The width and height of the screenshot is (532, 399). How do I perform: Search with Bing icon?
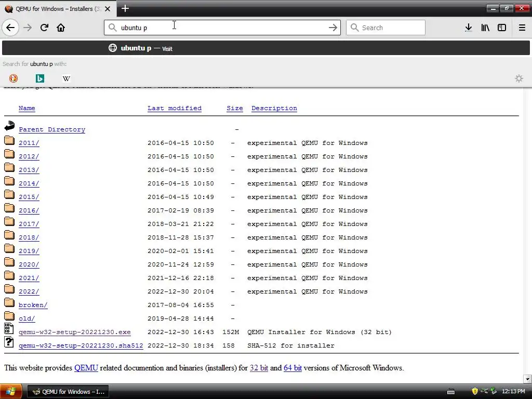tap(40, 78)
